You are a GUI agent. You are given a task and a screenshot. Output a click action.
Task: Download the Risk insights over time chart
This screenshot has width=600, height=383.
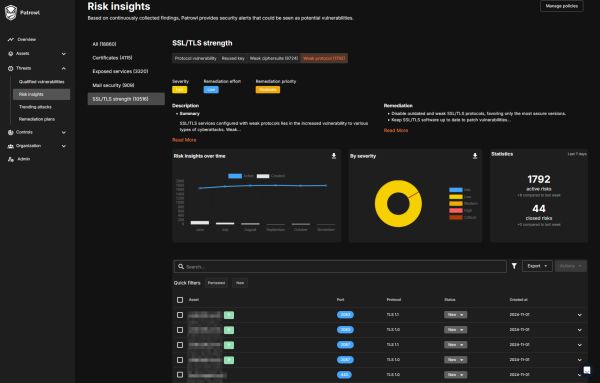coord(334,156)
